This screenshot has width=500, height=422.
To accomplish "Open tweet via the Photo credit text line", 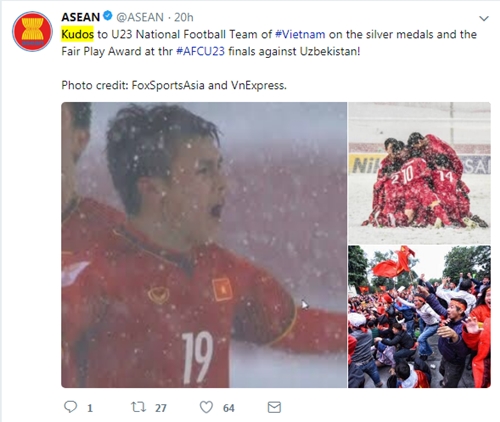I will [174, 85].
